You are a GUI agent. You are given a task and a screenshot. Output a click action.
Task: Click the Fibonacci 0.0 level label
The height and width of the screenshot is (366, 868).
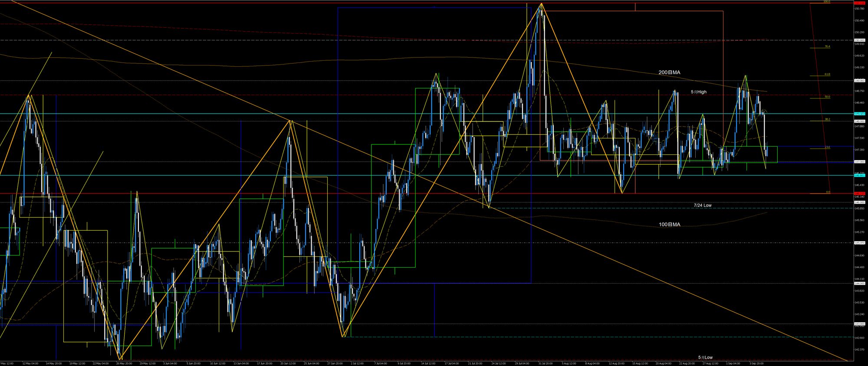click(x=828, y=192)
